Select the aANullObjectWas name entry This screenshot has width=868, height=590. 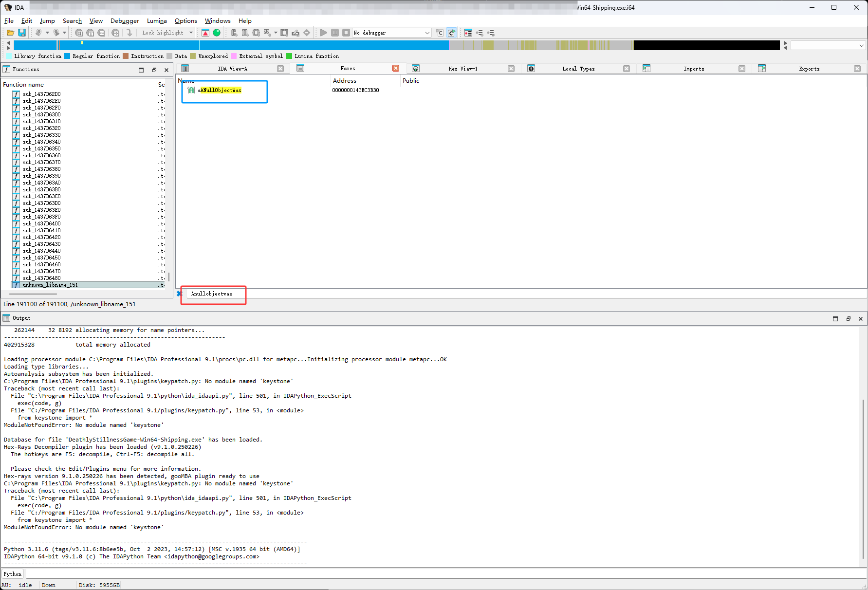tap(220, 90)
